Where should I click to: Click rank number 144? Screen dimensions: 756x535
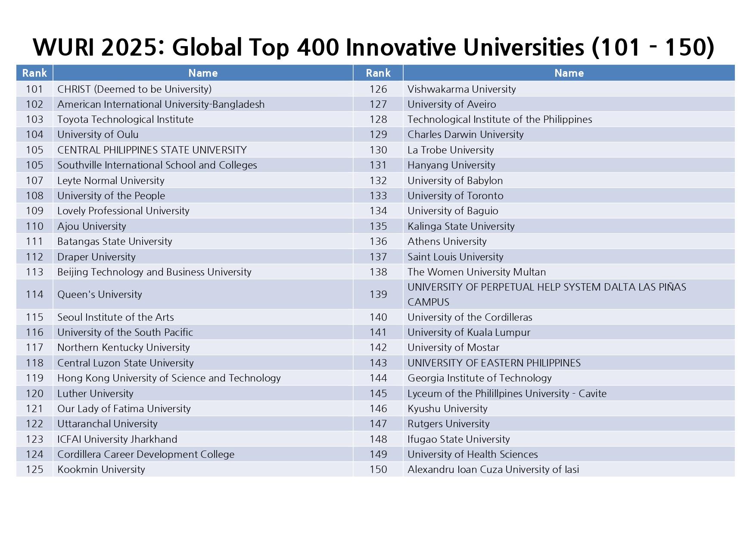click(378, 378)
